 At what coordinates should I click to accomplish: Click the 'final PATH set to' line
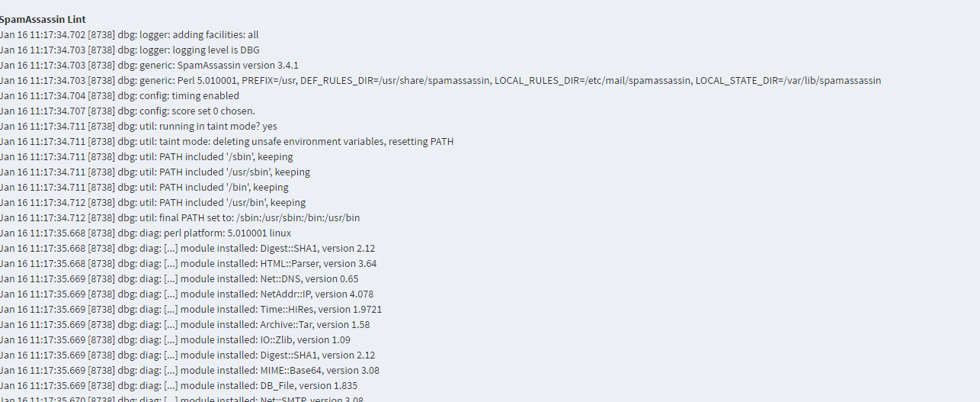180,217
